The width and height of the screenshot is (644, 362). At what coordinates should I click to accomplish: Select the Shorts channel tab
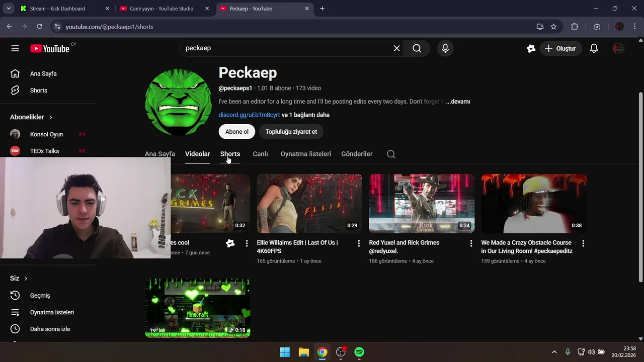[230, 154]
